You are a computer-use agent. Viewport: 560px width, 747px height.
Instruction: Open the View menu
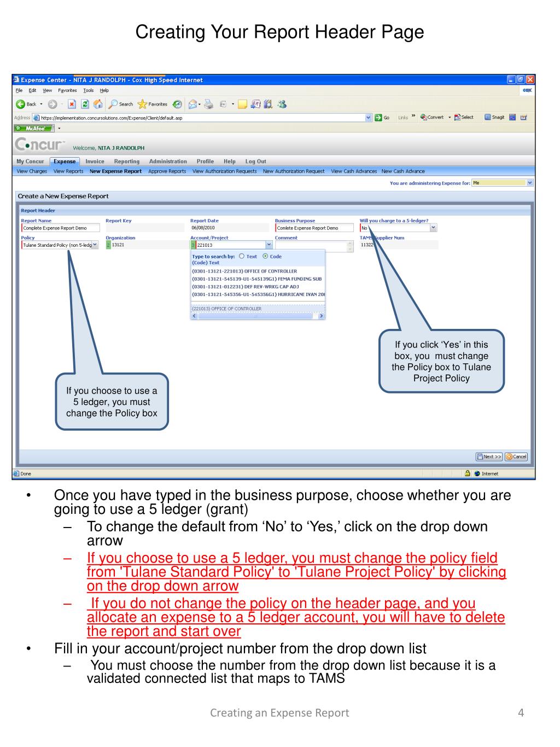pyautogui.click(x=48, y=90)
